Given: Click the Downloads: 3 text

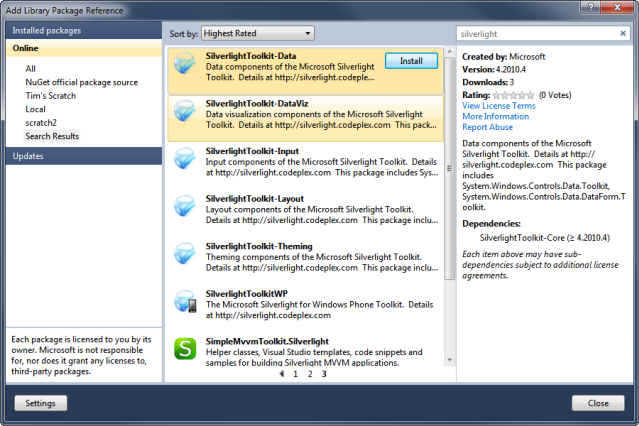Looking at the screenshot, I should pos(488,82).
